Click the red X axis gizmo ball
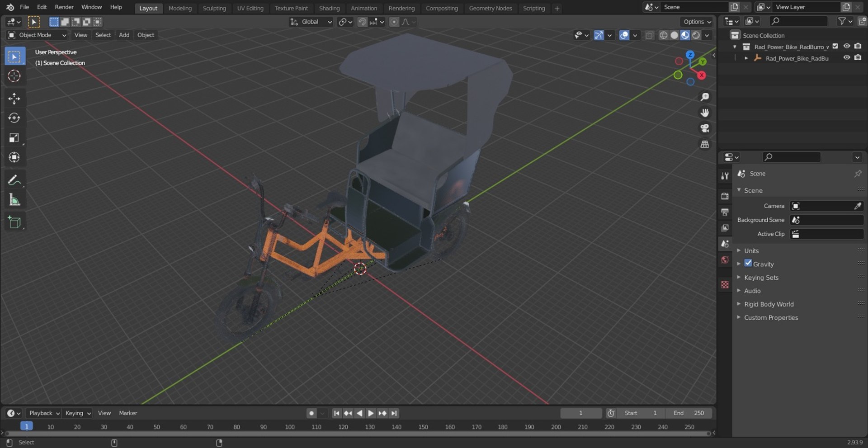 702,75
